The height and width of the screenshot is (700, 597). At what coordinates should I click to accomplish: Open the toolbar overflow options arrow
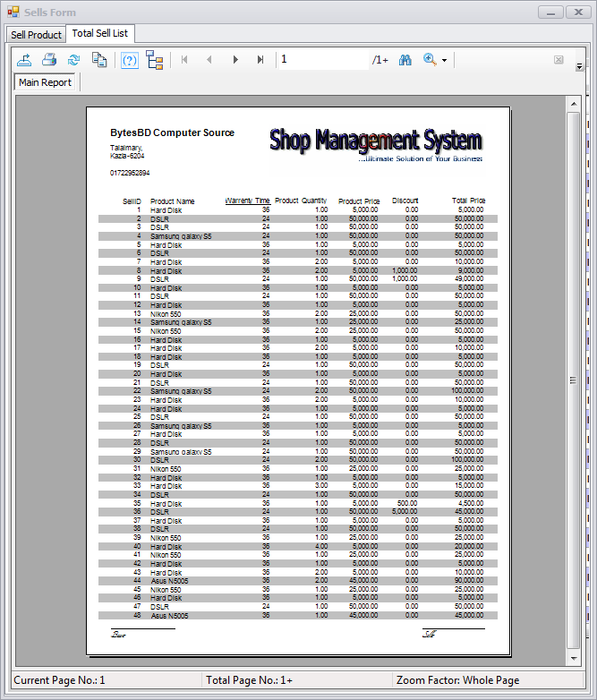coord(579,66)
